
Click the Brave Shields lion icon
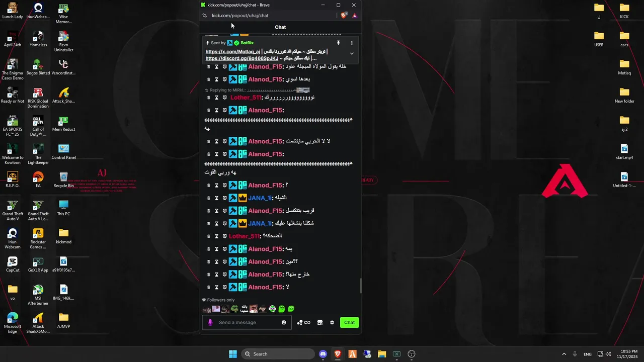(344, 16)
